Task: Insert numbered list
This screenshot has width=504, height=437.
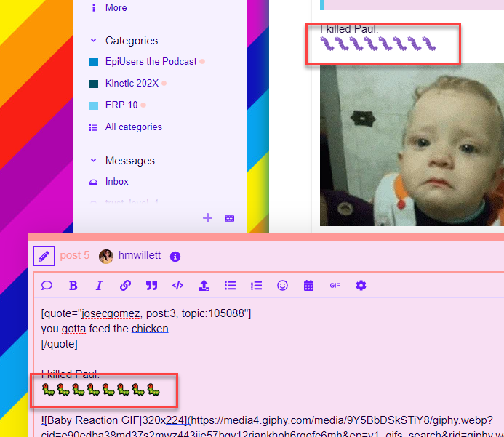Action: (x=256, y=285)
